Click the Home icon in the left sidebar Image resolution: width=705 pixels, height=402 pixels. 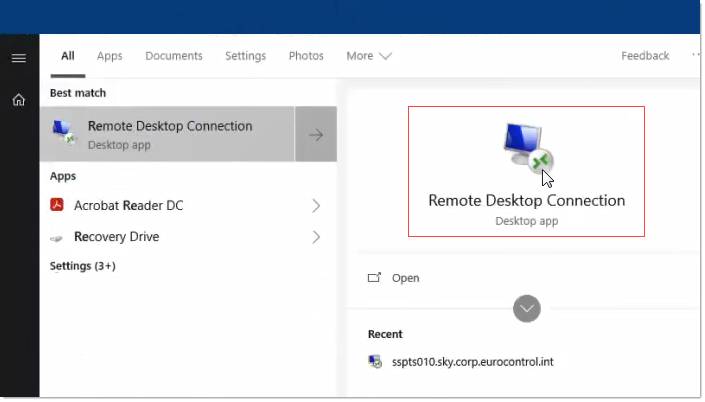click(18, 100)
